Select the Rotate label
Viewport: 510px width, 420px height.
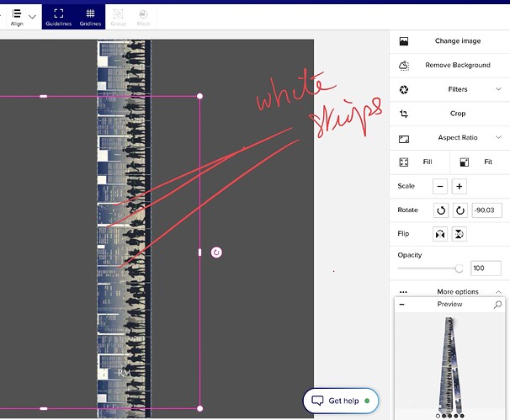tap(407, 210)
